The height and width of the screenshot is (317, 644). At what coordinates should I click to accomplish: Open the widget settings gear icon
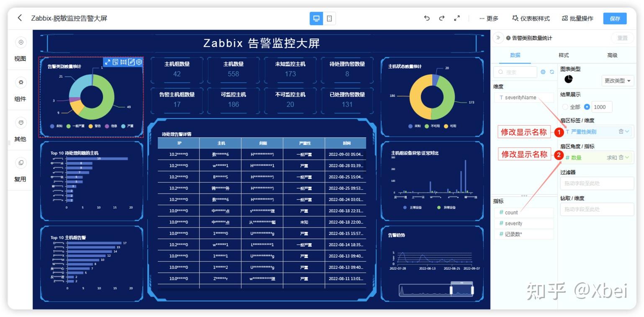pos(139,62)
